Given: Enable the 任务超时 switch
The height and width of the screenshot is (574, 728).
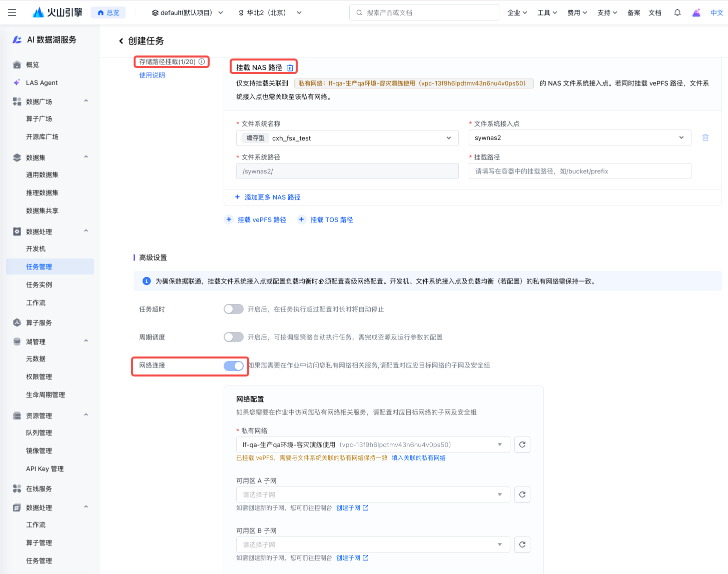Looking at the screenshot, I should [x=233, y=309].
